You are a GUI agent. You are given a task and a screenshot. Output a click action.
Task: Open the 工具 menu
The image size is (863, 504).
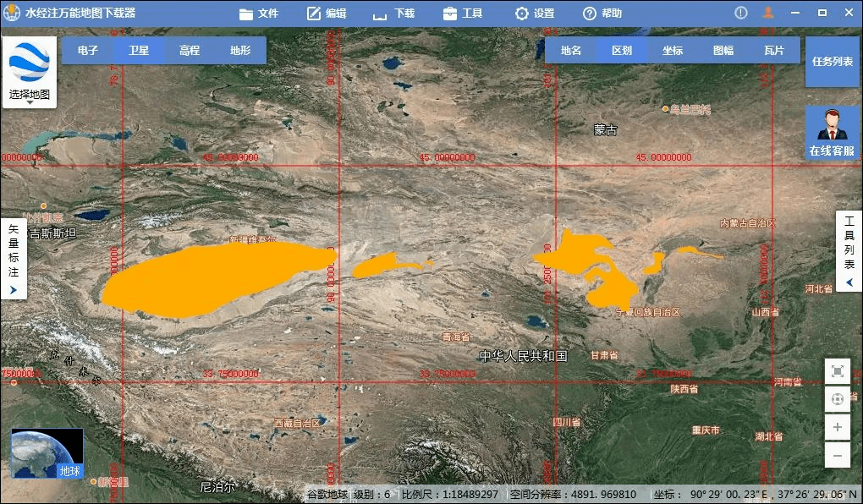pos(463,14)
